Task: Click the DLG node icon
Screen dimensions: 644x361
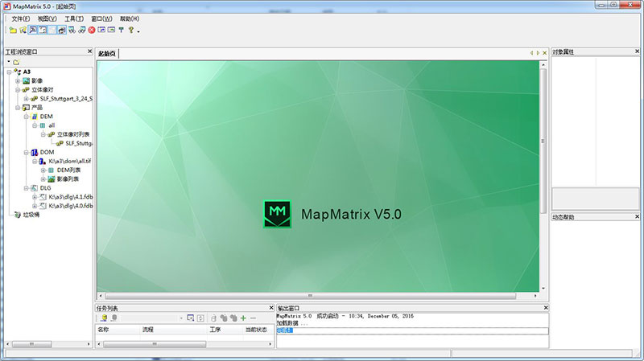Action: [34, 188]
